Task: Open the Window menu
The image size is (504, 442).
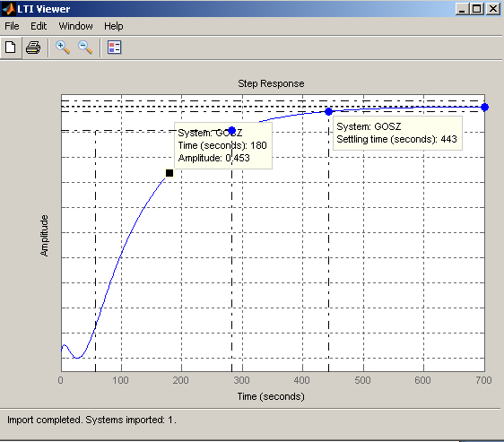Action: [x=75, y=26]
